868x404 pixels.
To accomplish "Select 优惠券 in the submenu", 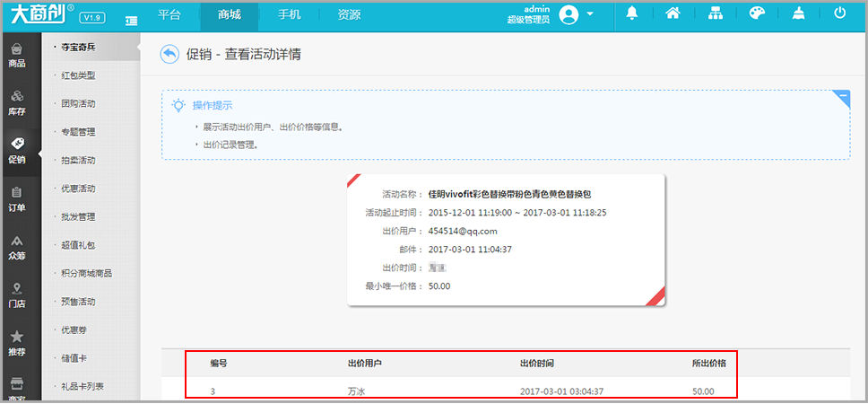I will [x=74, y=329].
